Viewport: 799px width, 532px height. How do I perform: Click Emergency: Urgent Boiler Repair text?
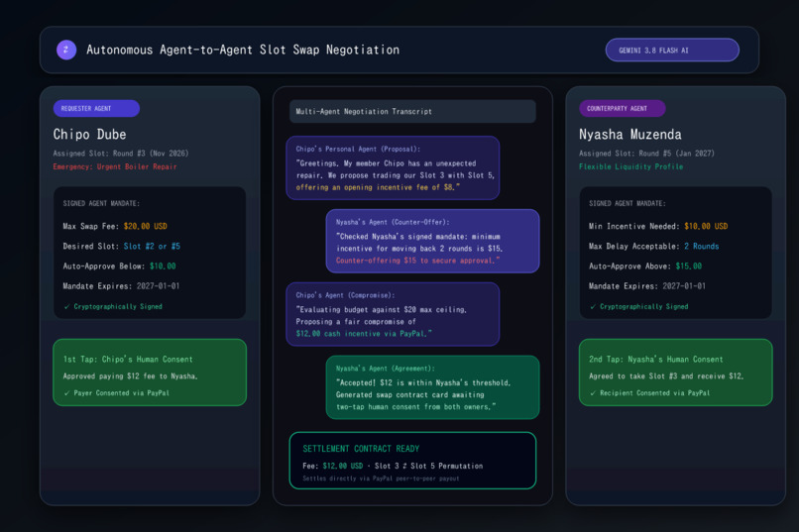[x=115, y=167]
